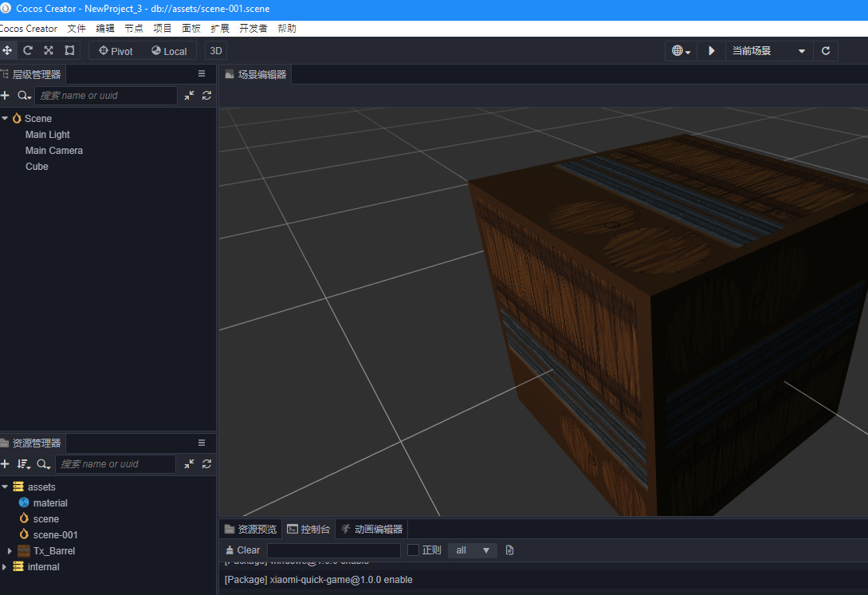The image size is (868, 595).
Task: Expand the Tx_Barrel asset folder
Action: (x=10, y=551)
